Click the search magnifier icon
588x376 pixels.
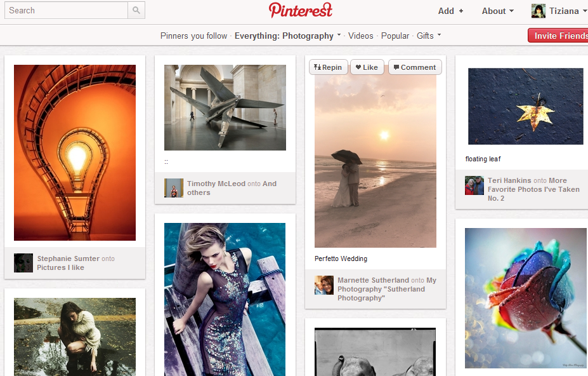pyautogui.click(x=136, y=10)
